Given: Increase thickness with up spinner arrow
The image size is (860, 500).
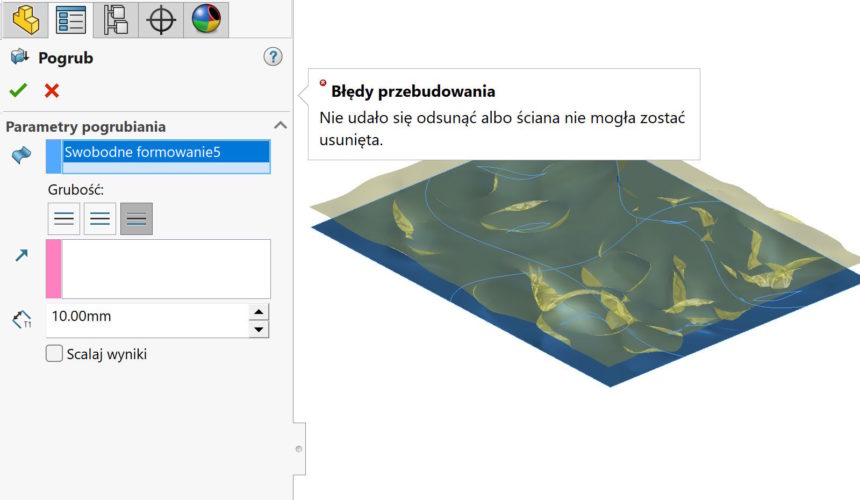Looking at the screenshot, I should 259,311.
